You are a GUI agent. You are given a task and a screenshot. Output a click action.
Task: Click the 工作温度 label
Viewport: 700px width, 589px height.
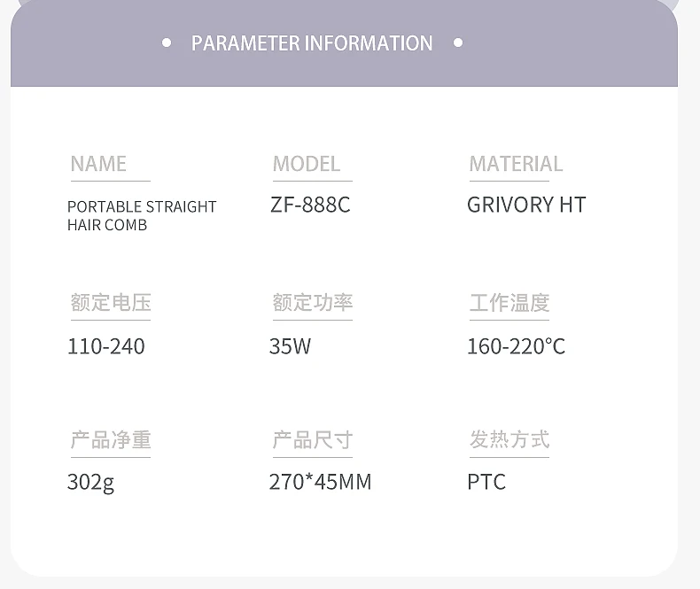[x=509, y=302]
